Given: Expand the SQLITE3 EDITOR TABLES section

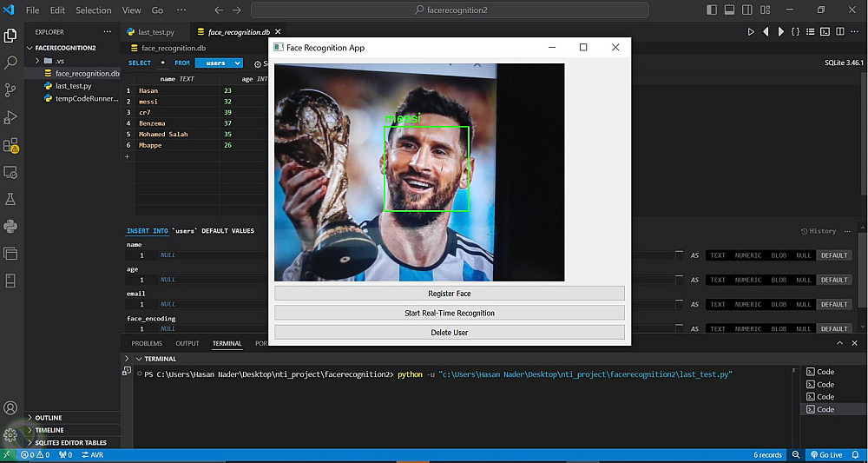Looking at the screenshot, I should click(x=70, y=442).
